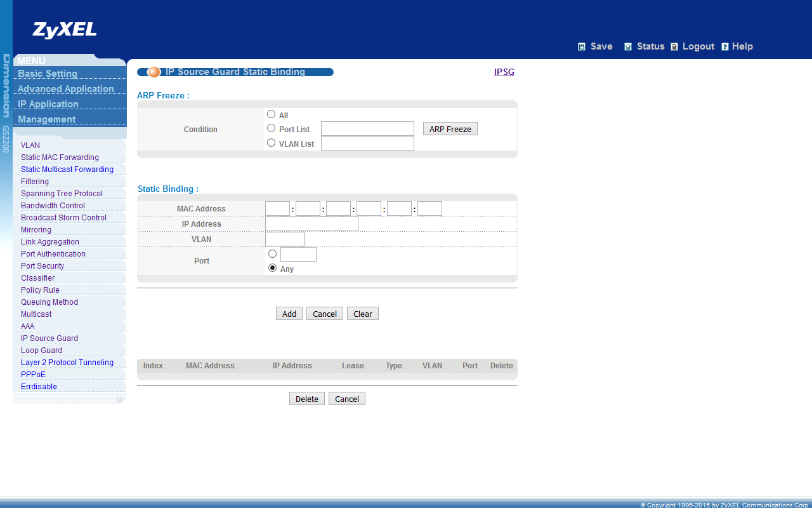Image resolution: width=812 pixels, height=508 pixels.
Task: Click the Save disk icon
Action: (582, 46)
